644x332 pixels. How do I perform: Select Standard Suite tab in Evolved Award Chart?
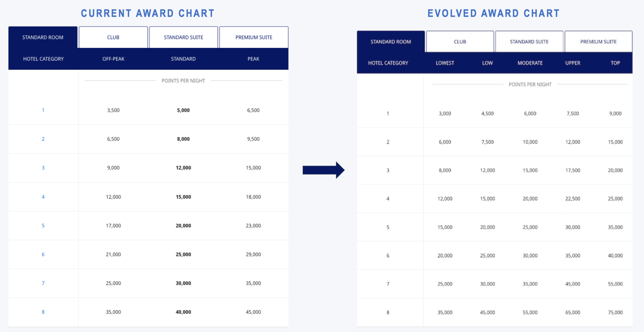click(529, 42)
